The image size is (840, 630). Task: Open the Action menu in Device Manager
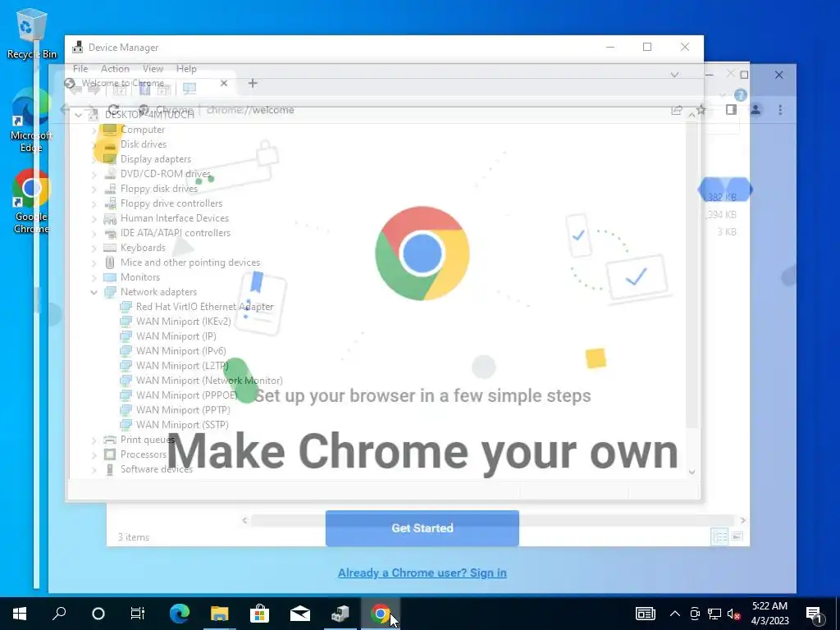pyautogui.click(x=115, y=69)
